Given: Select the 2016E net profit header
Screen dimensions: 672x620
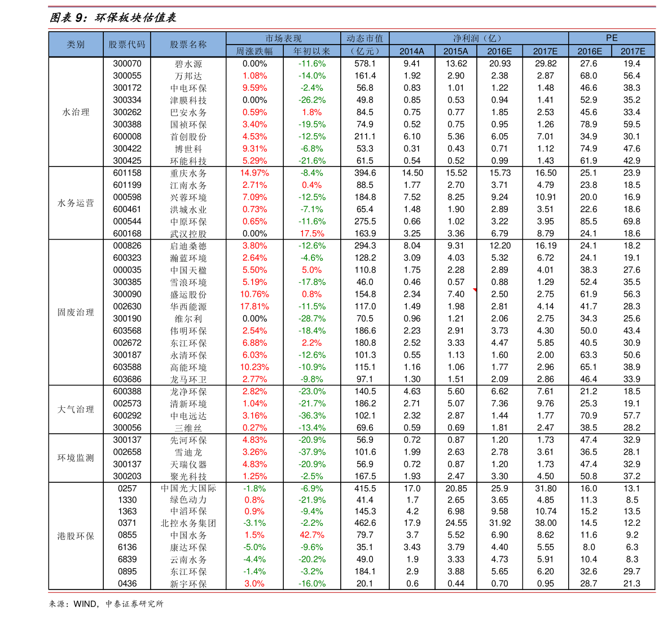Looking at the screenshot, I should (x=500, y=51).
